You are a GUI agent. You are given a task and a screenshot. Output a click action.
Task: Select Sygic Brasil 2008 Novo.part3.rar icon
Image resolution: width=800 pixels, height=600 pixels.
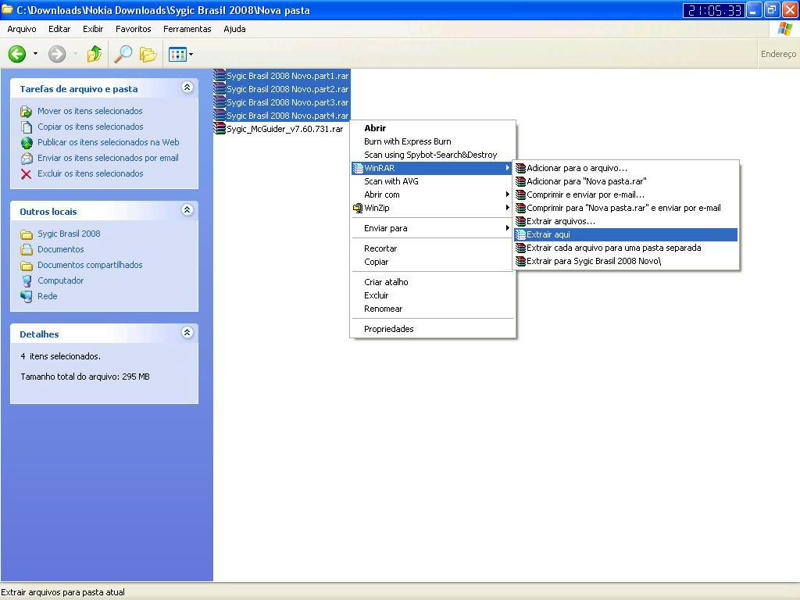pyautogui.click(x=219, y=102)
